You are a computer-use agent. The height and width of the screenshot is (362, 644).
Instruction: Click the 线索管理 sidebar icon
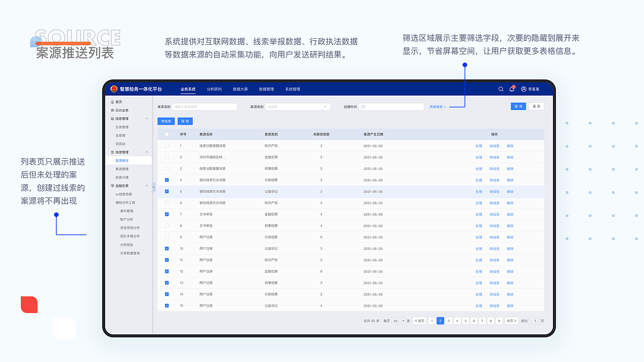pos(112,152)
